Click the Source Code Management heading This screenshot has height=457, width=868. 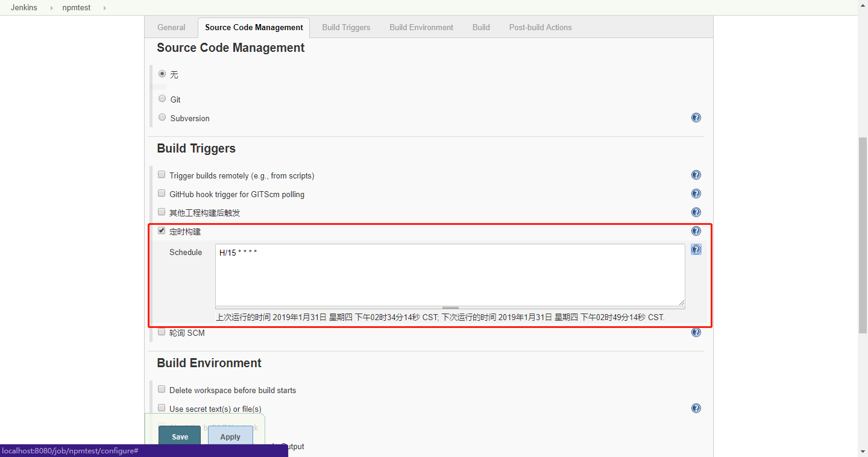[231, 48]
